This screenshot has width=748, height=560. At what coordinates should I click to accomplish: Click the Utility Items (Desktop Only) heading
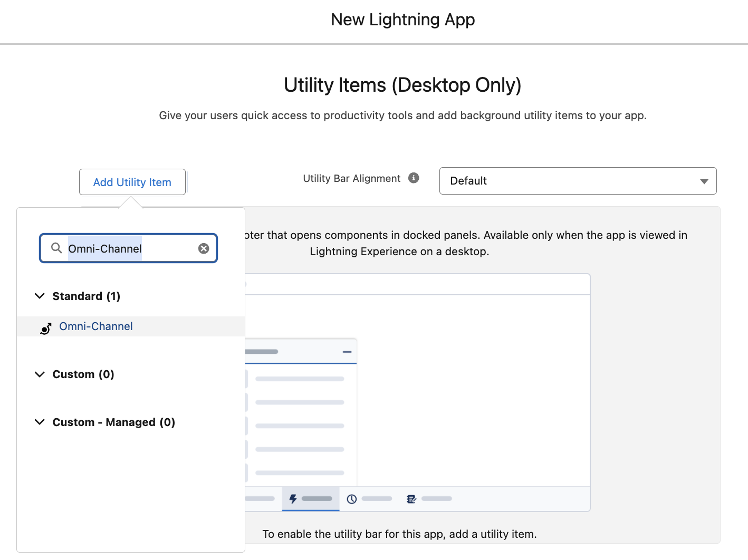click(402, 85)
